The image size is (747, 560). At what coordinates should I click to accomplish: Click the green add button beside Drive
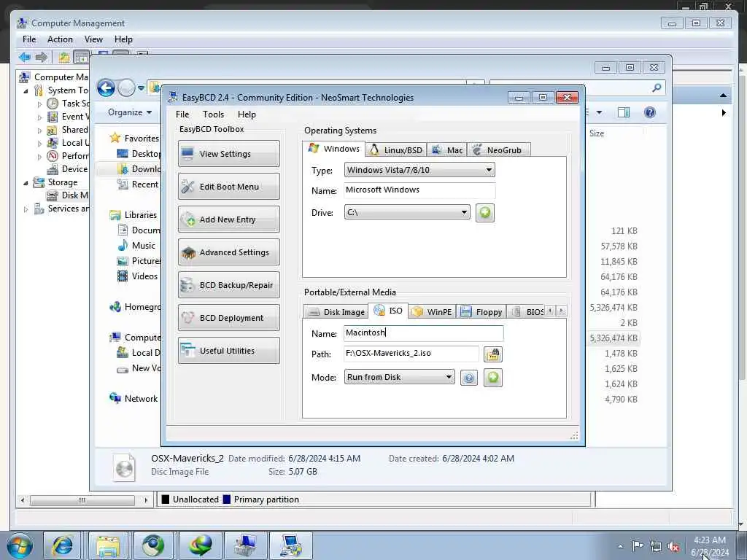[485, 212]
